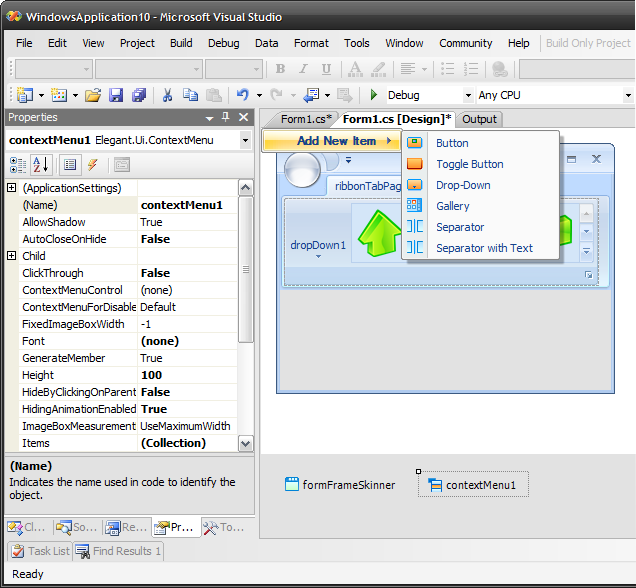The image size is (636, 588).
Task: Click the Height value 100
Action: coord(187,375)
